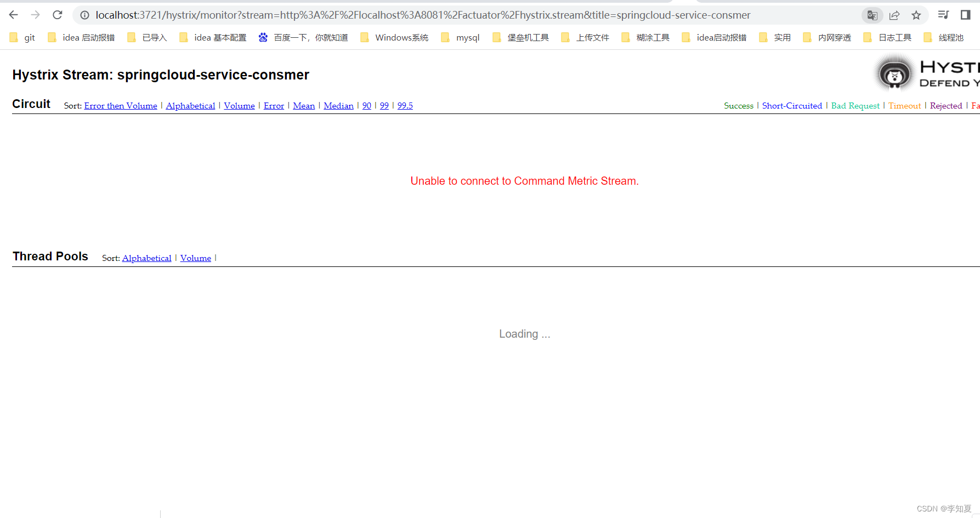Click the site info icon in address bar
The width and height of the screenshot is (980, 518).
(85, 15)
